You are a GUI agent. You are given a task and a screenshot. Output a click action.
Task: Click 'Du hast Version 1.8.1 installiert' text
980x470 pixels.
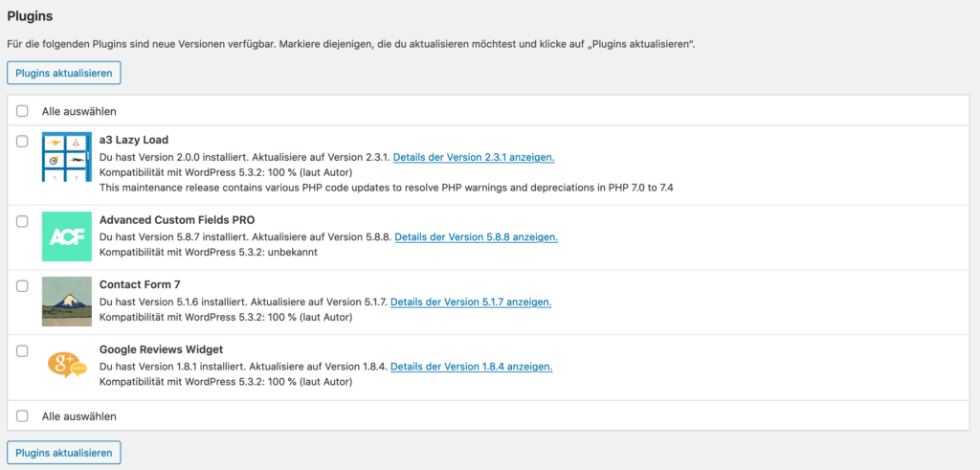[x=173, y=367]
